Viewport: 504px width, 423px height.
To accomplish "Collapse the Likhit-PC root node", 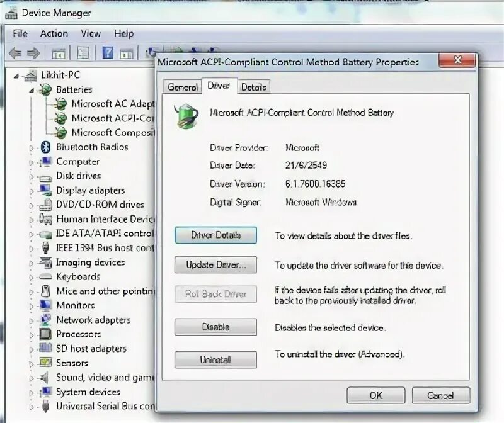I will 16,76.
